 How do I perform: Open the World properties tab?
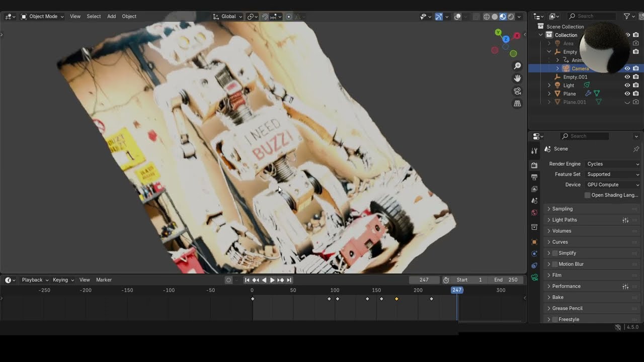(x=534, y=213)
